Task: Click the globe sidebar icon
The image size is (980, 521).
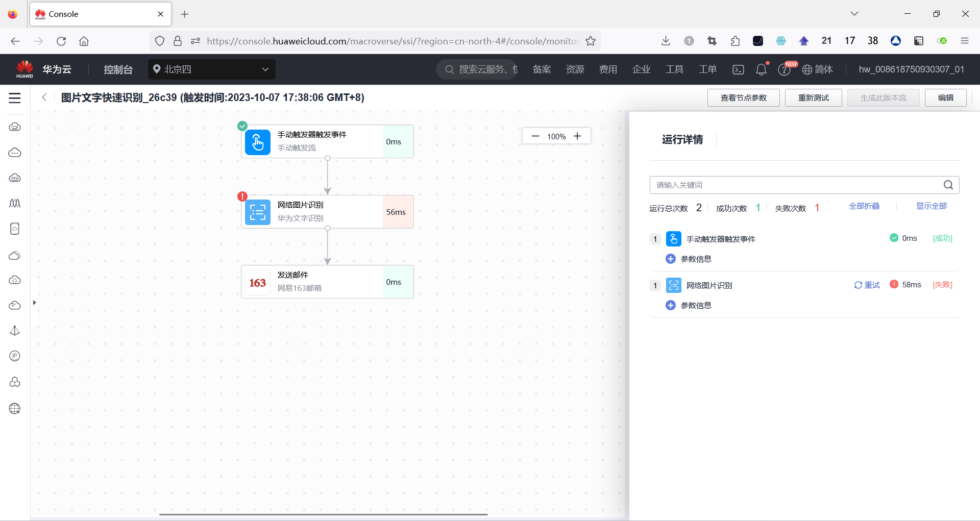Action: [15, 408]
